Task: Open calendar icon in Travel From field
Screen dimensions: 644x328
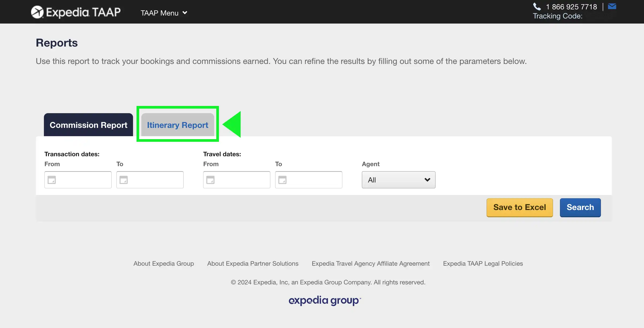Action: (210, 180)
